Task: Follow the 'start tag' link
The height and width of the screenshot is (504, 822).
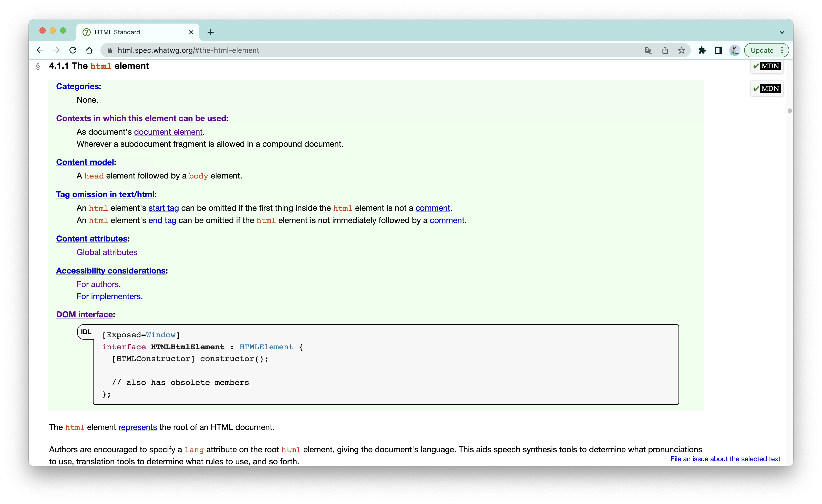Action: [x=163, y=208]
